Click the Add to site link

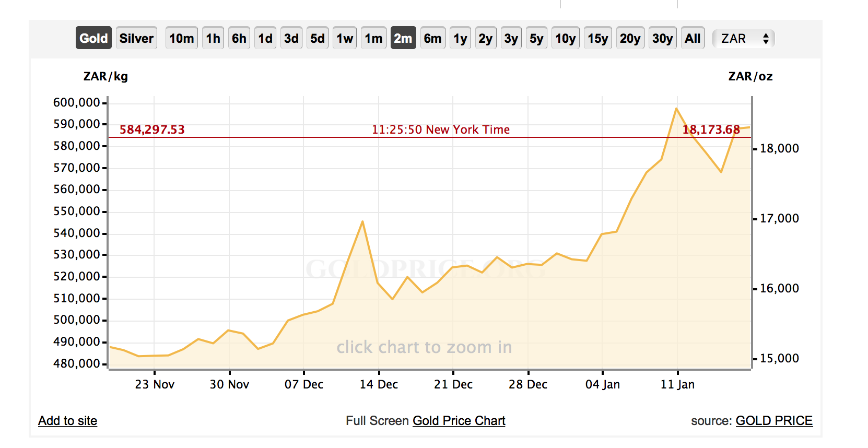coord(67,421)
